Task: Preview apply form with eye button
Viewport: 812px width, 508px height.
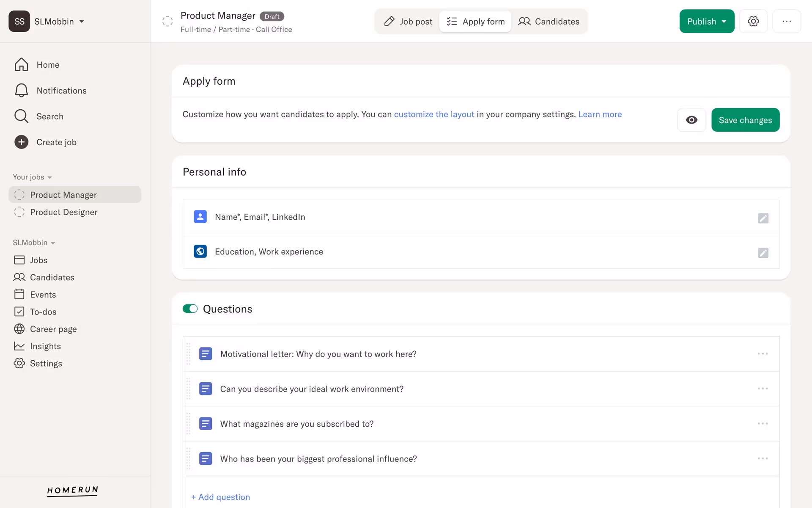Action: (x=691, y=120)
